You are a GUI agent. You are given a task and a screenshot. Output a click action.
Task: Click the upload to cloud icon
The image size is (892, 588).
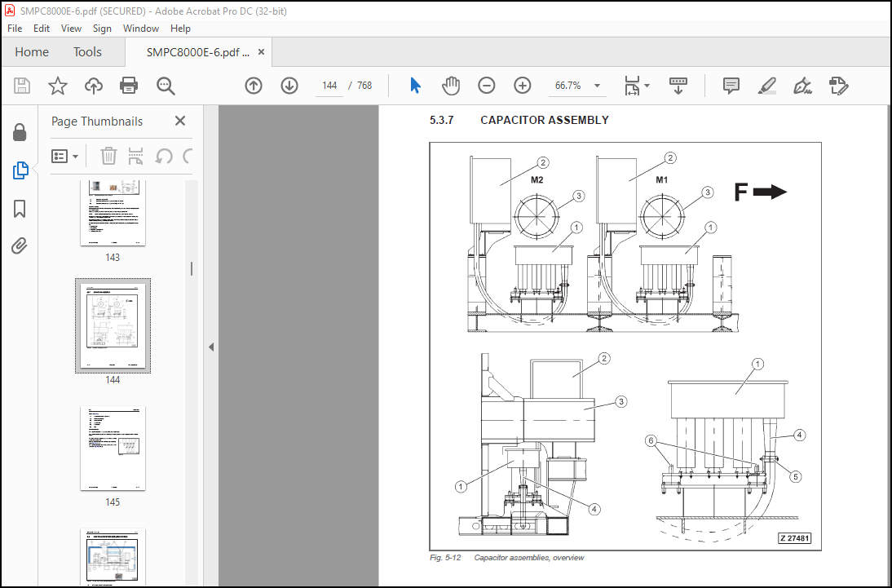click(x=93, y=86)
